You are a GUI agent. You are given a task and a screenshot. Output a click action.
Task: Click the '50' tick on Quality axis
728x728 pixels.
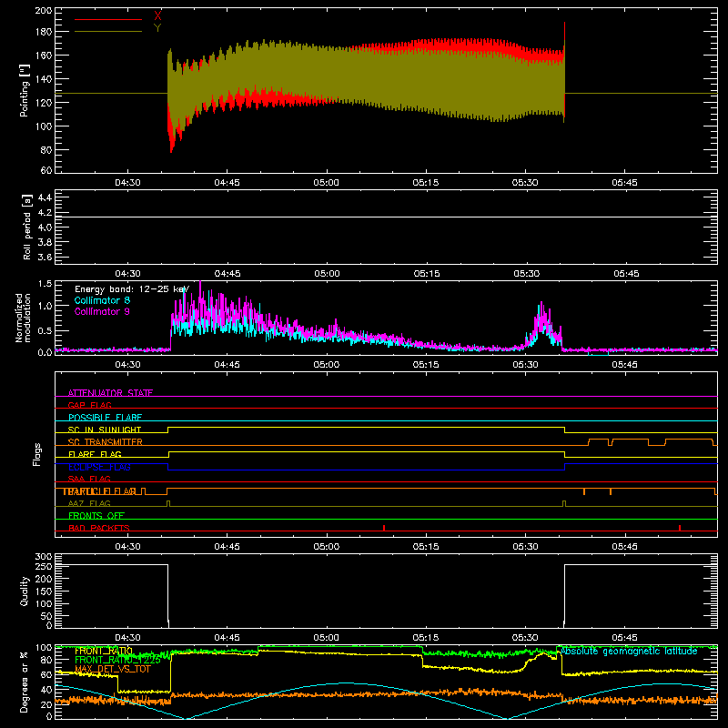[46, 616]
